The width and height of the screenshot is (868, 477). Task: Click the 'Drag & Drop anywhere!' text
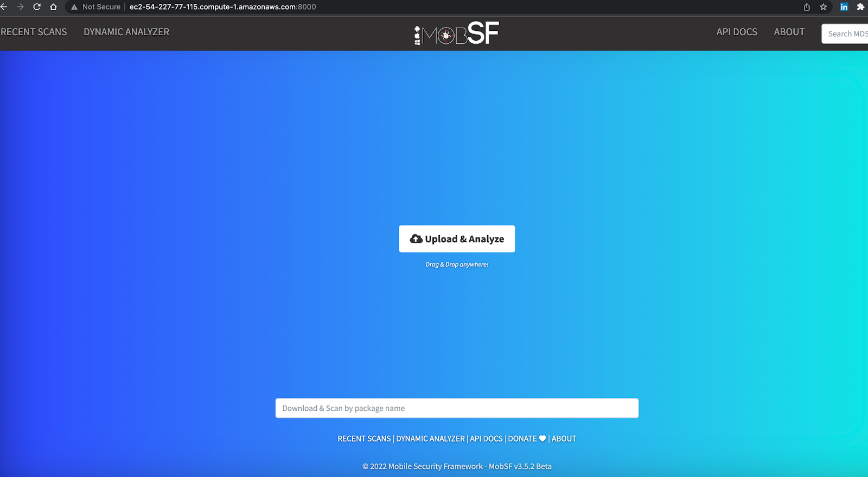tap(457, 265)
